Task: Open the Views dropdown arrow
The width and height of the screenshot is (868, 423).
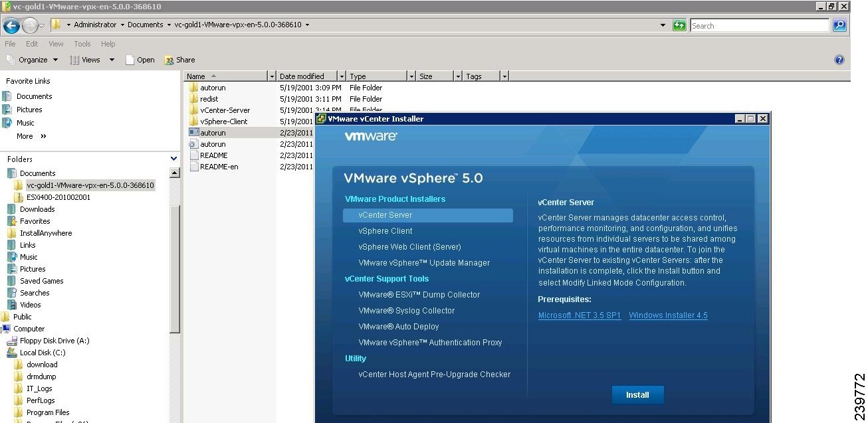Action: pyautogui.click(x=112, y=60)
